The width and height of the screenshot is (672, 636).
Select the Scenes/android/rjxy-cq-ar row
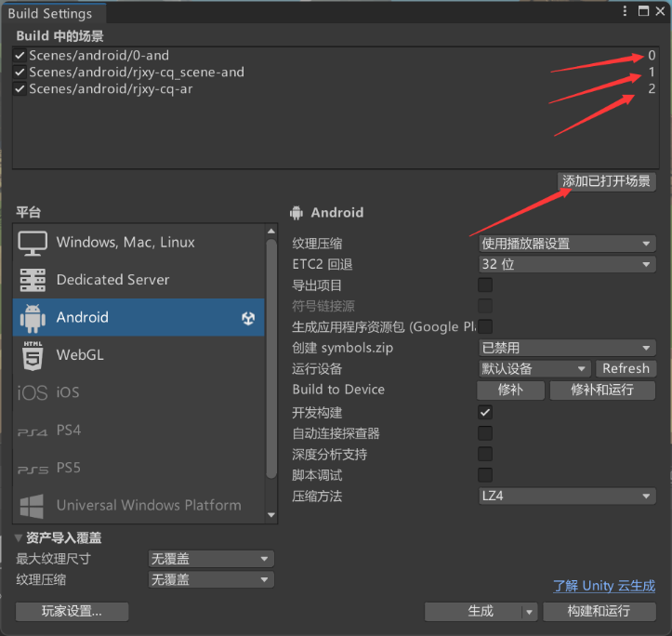click(x=336, y=88)
